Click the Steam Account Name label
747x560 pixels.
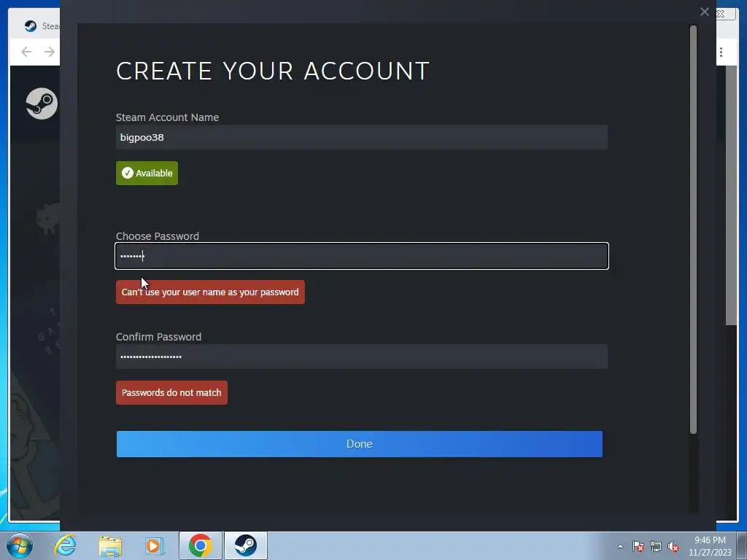coord(167,117)
